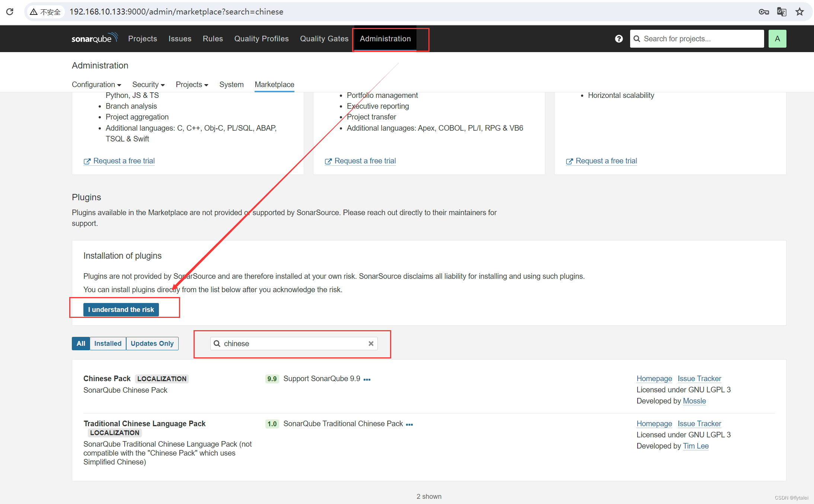Image resolution: width=814 pixels, height=504 pixels.
Task: Request a free trial under Horizontal scalability card
Action: [x=602, y=161]
